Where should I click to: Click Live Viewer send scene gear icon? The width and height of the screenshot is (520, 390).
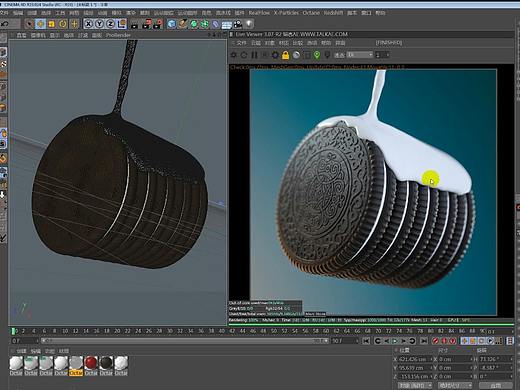click(234, 55)
